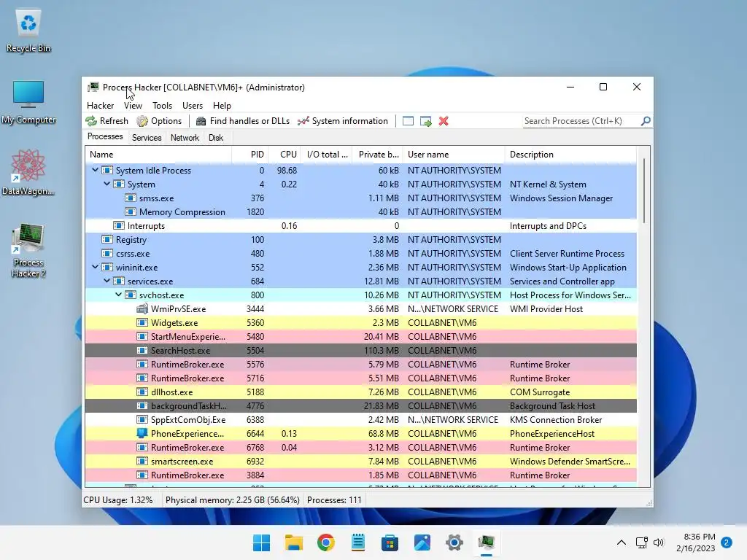
Task: Click the DataWagon desktop shortcut
Action: [28, 172]
